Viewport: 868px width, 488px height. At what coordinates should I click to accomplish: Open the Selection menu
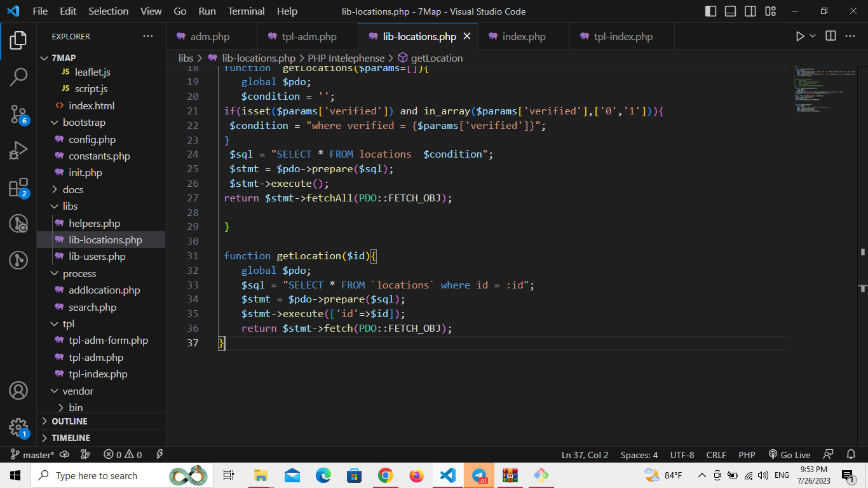click(x=108, y=11)
